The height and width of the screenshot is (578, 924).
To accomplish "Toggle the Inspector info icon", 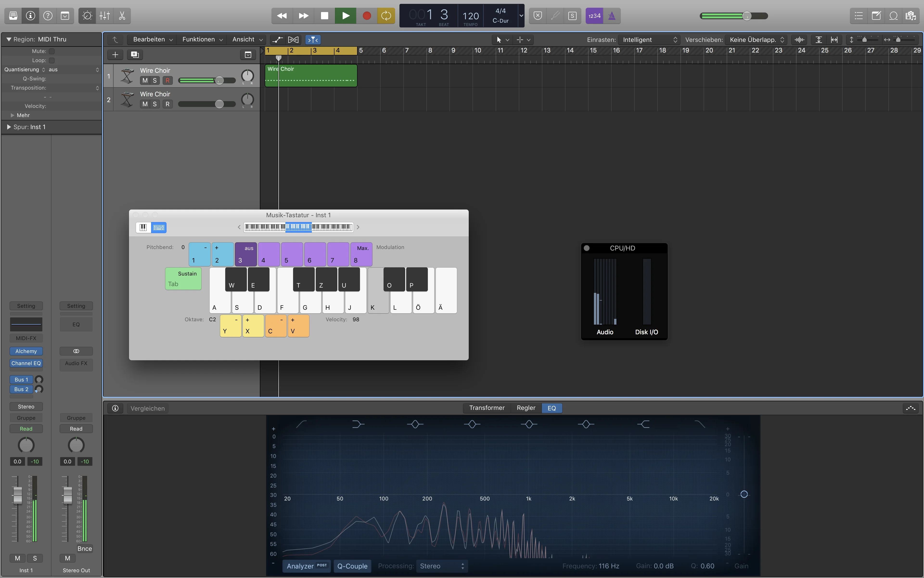I will 31,16.
